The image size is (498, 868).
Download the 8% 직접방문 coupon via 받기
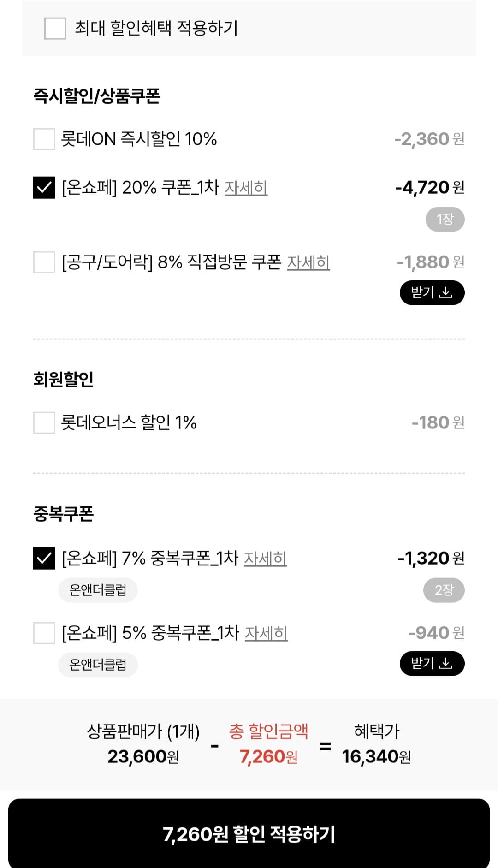423,292
